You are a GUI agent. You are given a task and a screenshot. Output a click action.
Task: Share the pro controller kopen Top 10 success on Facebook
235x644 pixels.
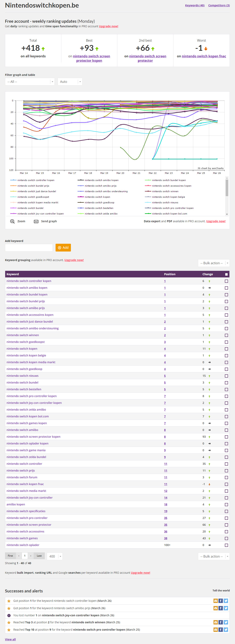pyautogui.click(x=220, y=629)
